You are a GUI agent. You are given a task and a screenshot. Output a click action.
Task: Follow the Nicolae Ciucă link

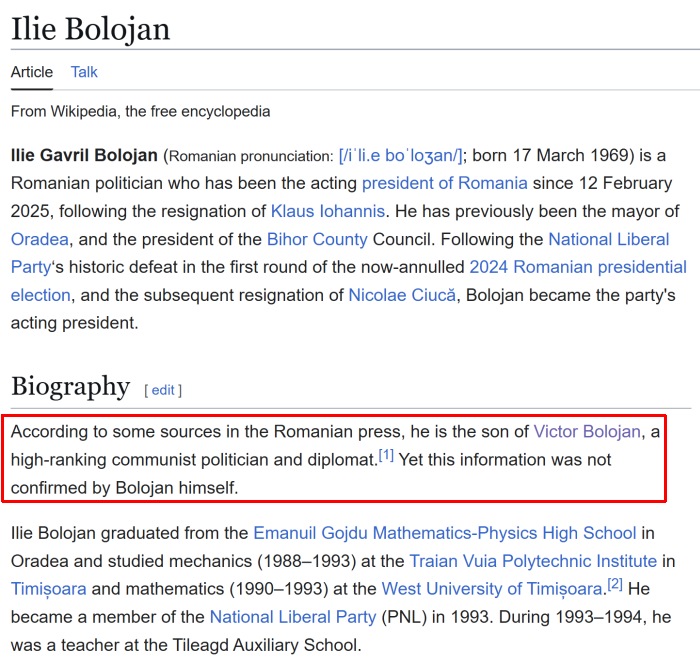(x=402, y=295)
